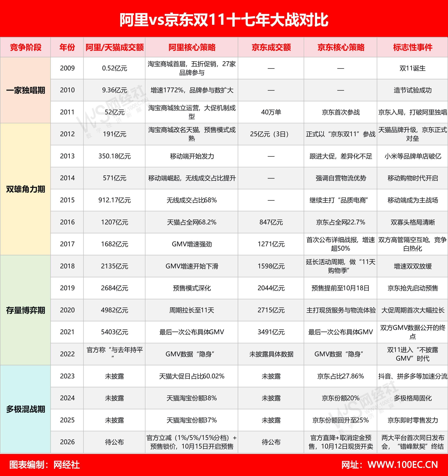
Task: Select the 强调自营物流优势 cell
Action: [340, 178]
